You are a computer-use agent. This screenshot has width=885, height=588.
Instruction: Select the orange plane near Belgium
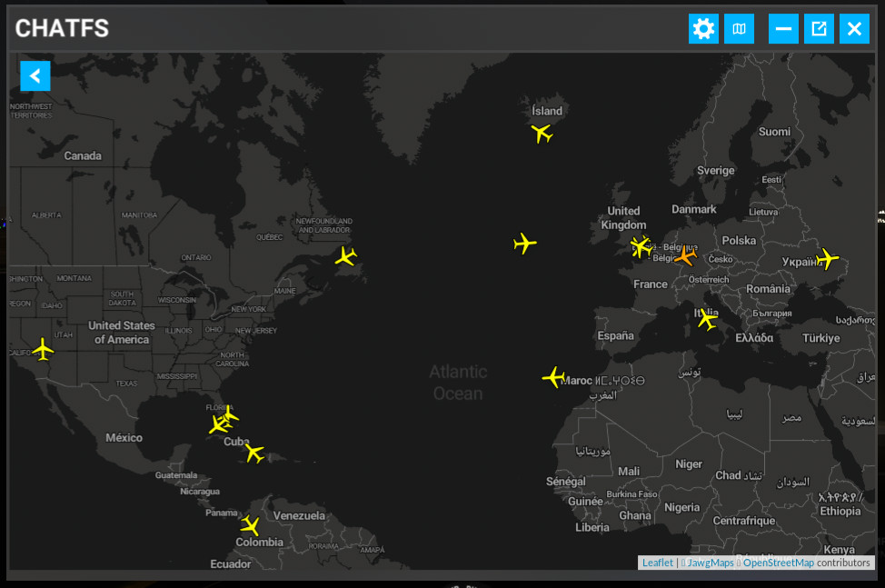[683, 256]
